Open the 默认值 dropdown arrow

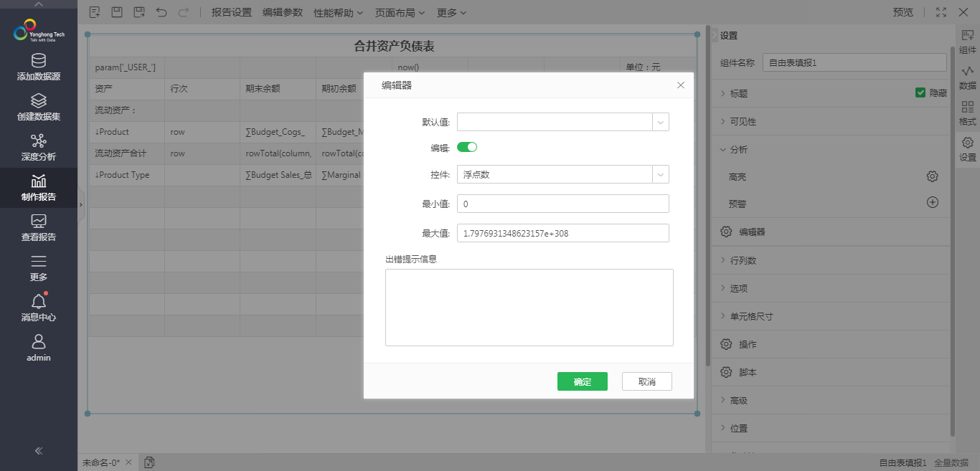[660, 122]
